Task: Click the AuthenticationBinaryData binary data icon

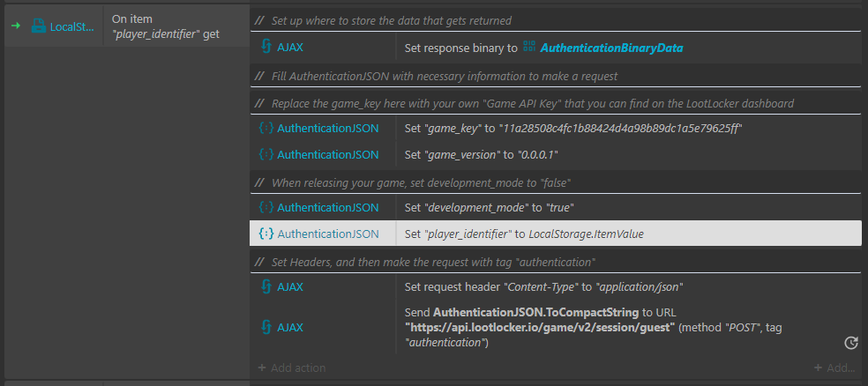Action: (x=528, y=48)
